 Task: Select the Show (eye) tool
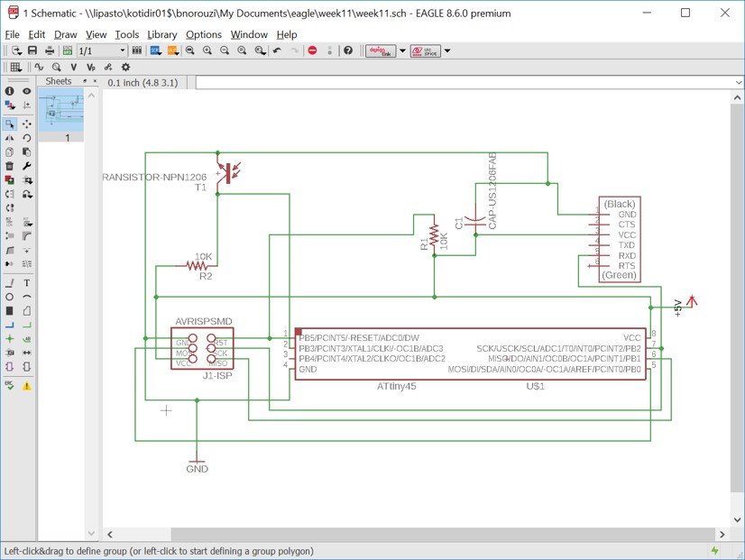point(27,91)
